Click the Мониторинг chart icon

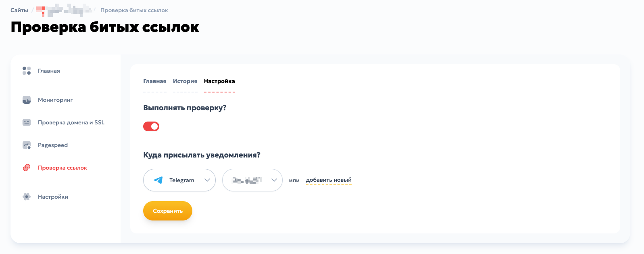coord(27,100)
